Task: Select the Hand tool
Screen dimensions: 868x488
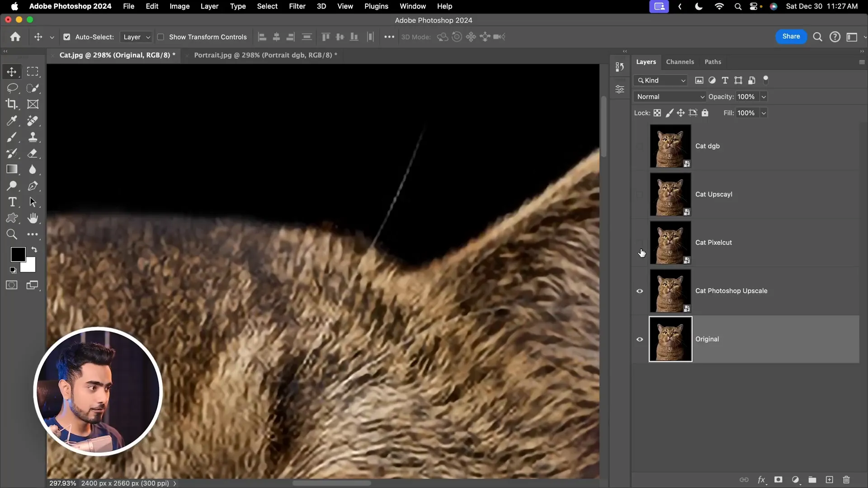Action: point(33,218)
